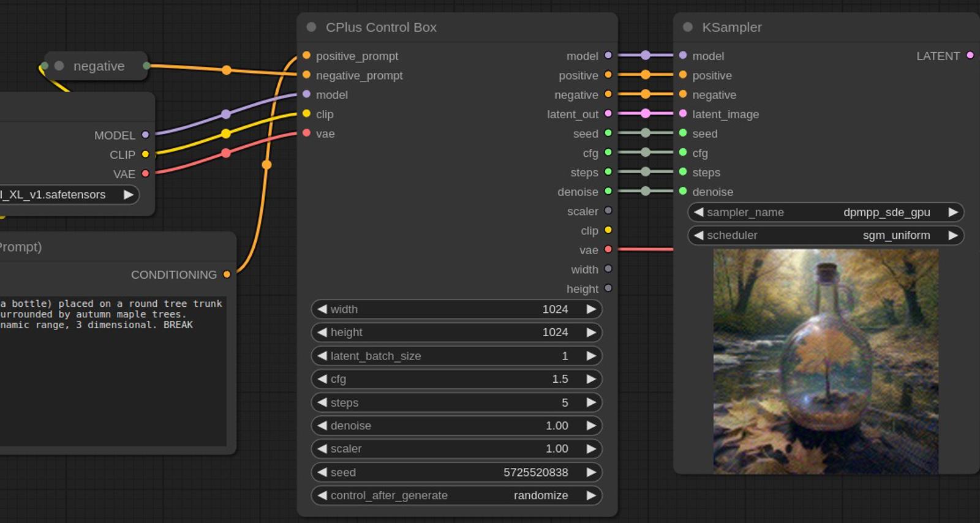Click the width output socket
Image resolution: width=980 pixels, height=523 pixels.
click(608, 269)
